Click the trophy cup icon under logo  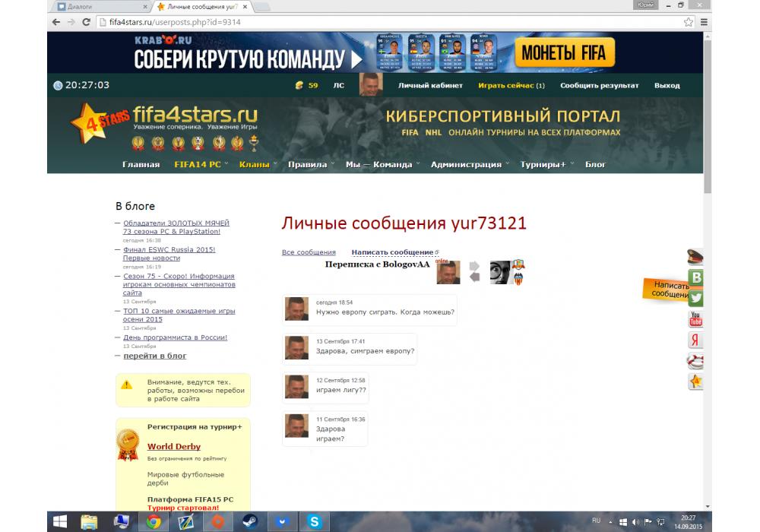(x=254, y=143)
